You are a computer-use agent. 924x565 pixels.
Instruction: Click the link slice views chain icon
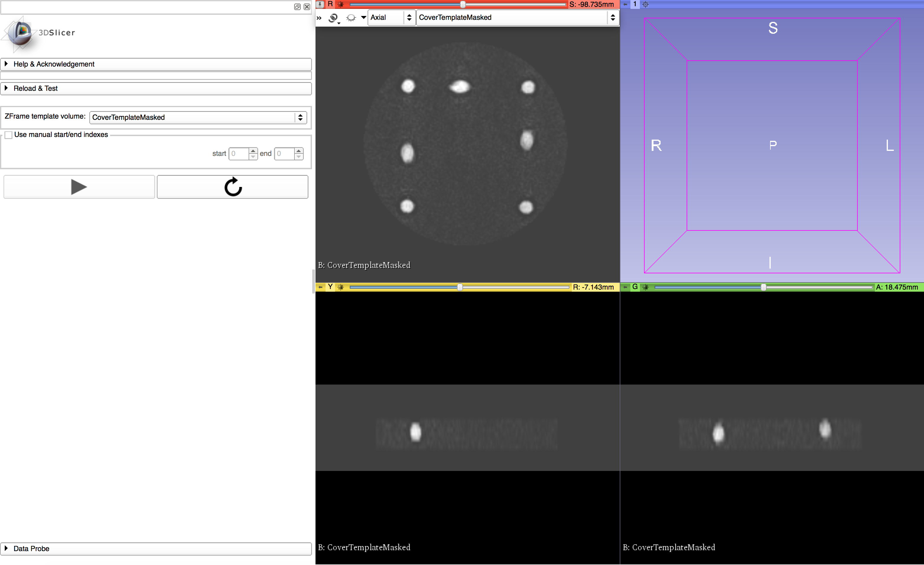333,18
